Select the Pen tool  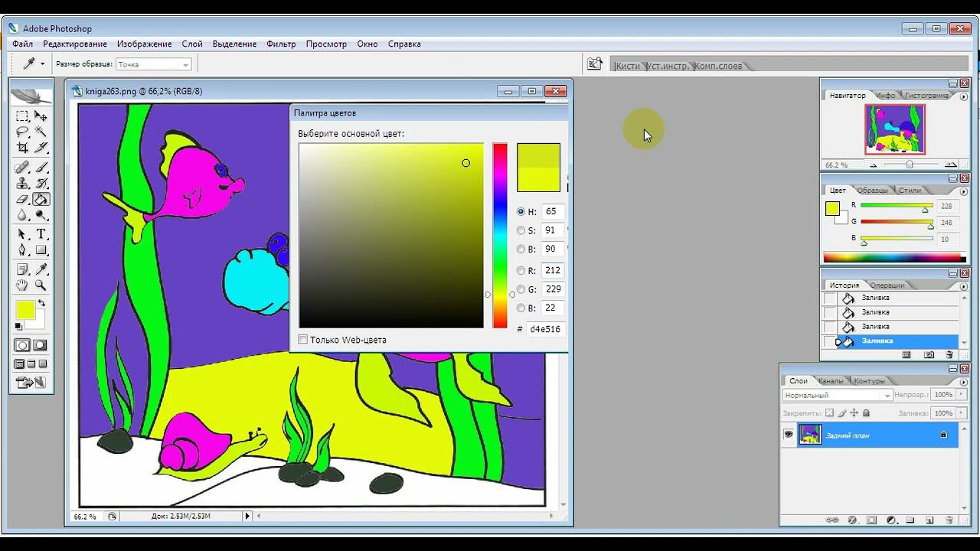point(22,250)
